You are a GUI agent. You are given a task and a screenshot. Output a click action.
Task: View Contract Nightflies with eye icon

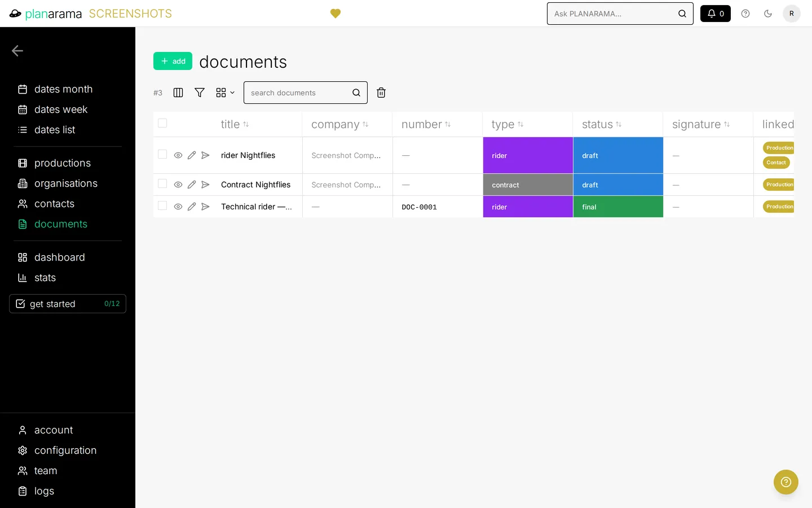coord(178,185)
